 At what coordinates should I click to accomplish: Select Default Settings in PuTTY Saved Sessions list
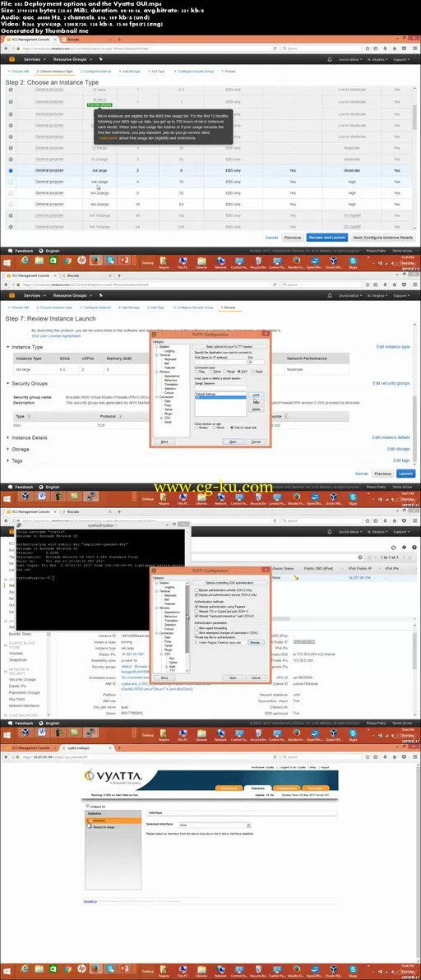(222, 395)
